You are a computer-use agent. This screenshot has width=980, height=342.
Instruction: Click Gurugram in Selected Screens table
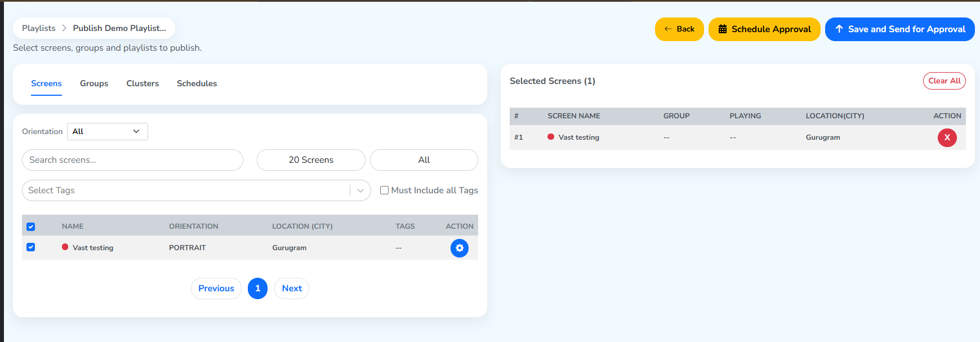(823, 137)
